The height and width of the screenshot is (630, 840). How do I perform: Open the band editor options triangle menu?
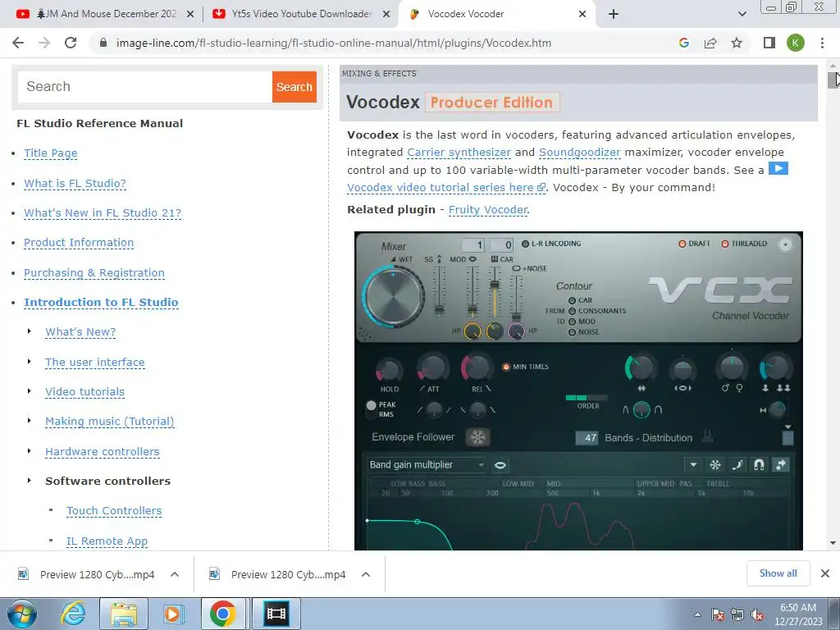point(693,465)
